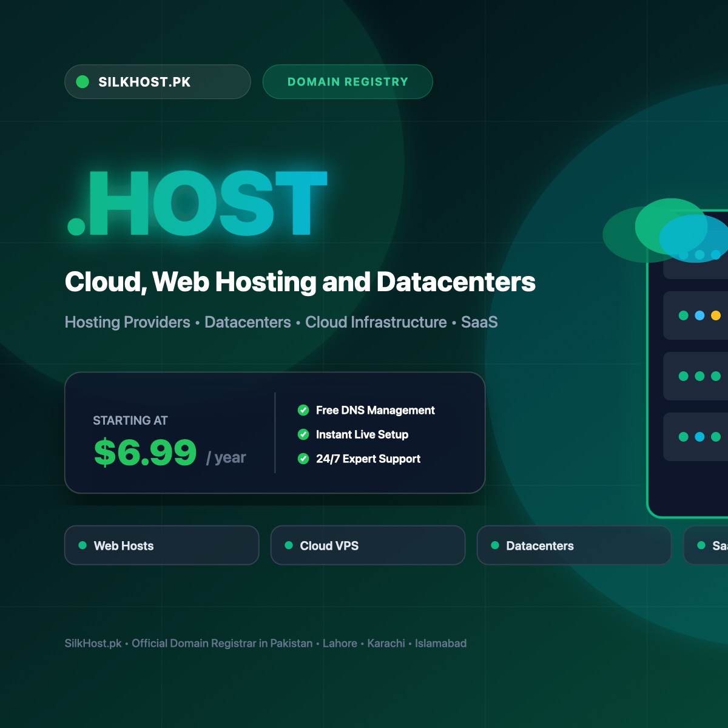Click the 24/7 Expert Support text
728x728 pixels.
click(368, 459)
